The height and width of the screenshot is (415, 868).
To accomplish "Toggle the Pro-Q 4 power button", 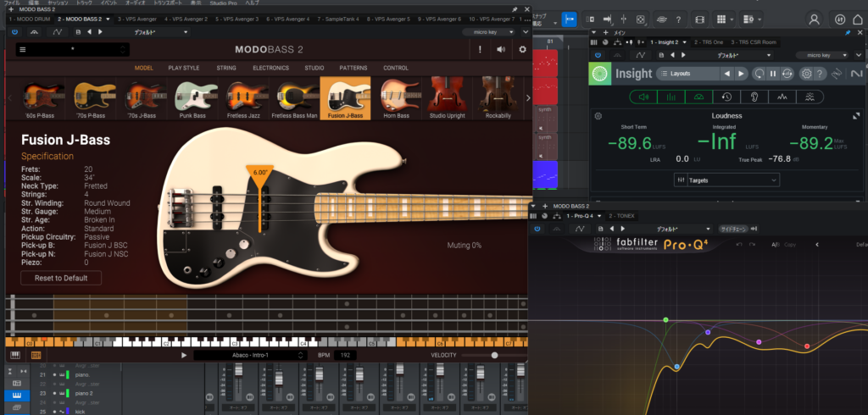I will (x=537, y=229).
